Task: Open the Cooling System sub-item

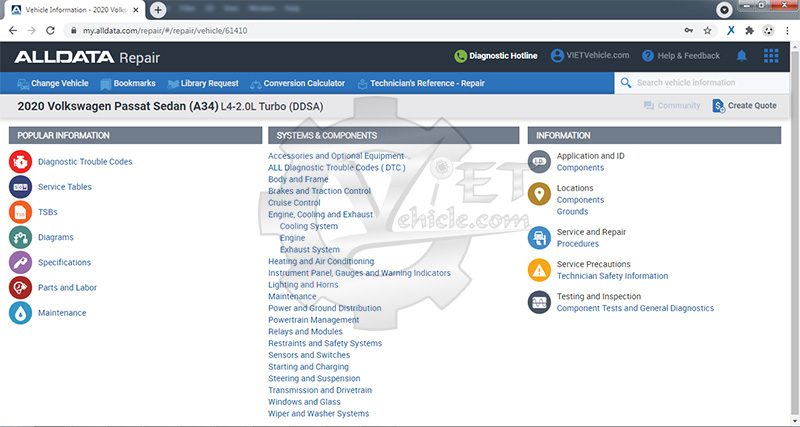Action: point(309,226)
